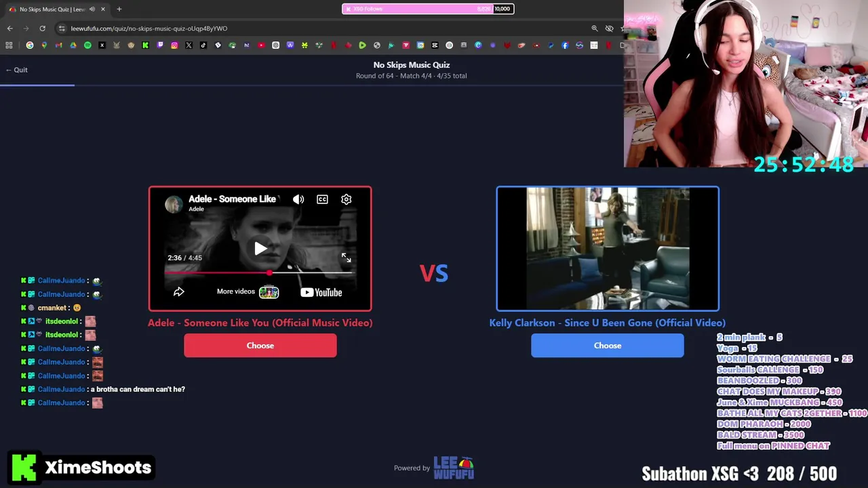The width and height of the screenshot is (868, 488).
Task: Mute tab audio speaker icon
Action: click(92, 9)
